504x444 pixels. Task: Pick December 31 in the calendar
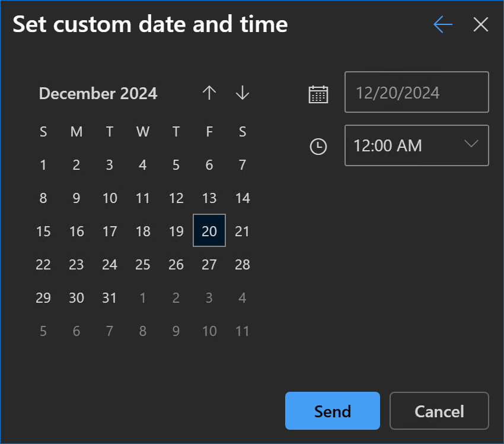109,297
